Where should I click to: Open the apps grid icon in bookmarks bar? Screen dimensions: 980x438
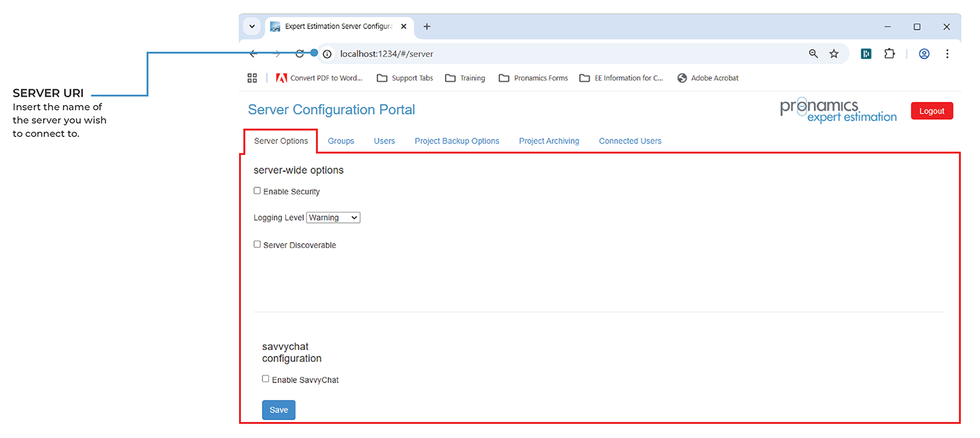(252, 78)
